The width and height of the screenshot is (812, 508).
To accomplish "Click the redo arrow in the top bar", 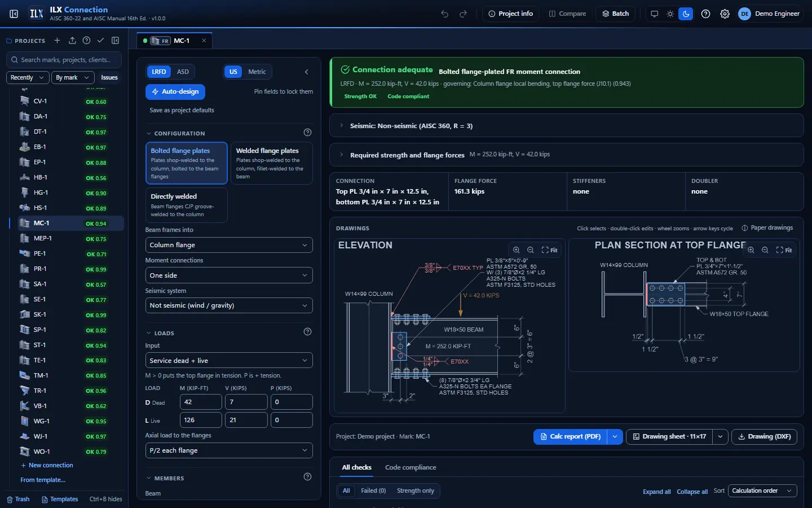I will click(464, 14).
